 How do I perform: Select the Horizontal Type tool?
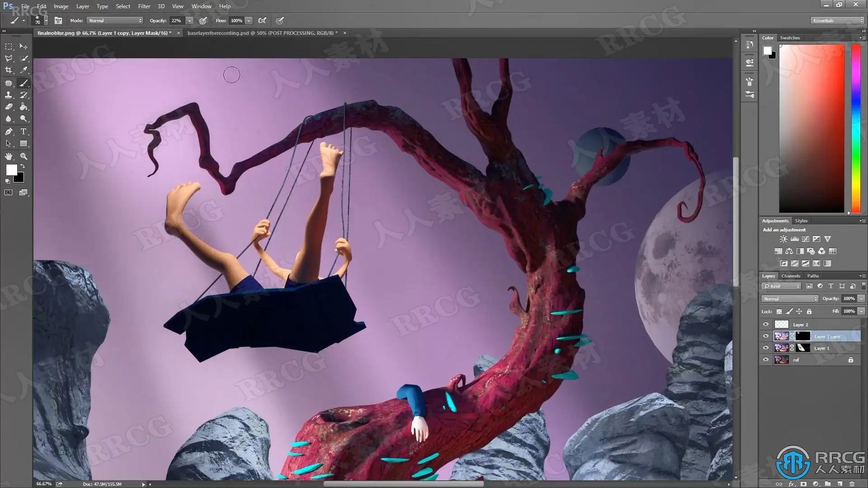pos(24,131)
